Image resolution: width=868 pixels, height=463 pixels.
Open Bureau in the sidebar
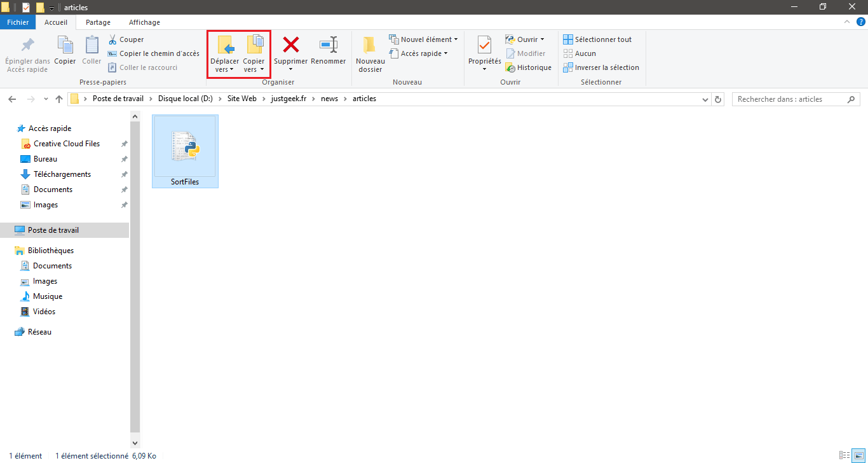45,159
